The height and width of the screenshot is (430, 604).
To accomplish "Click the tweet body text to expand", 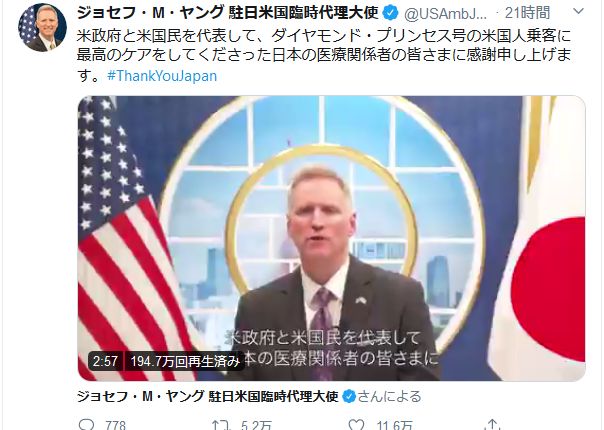I will (x=324, y=55).
